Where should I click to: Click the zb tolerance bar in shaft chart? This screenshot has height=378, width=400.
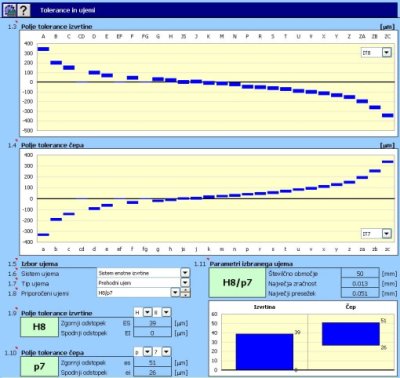click(x=375, y=171)
